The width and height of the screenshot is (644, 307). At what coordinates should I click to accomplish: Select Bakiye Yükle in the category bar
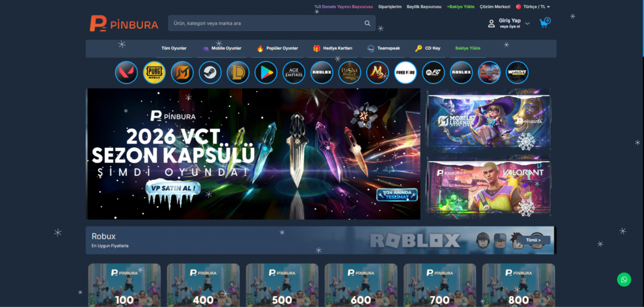pos(468,48)
